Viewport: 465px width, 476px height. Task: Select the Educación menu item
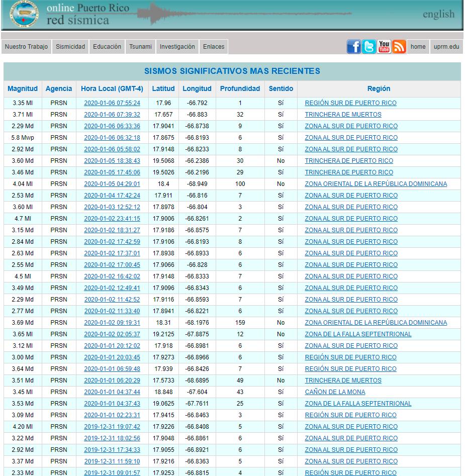[x=107, y=47]
